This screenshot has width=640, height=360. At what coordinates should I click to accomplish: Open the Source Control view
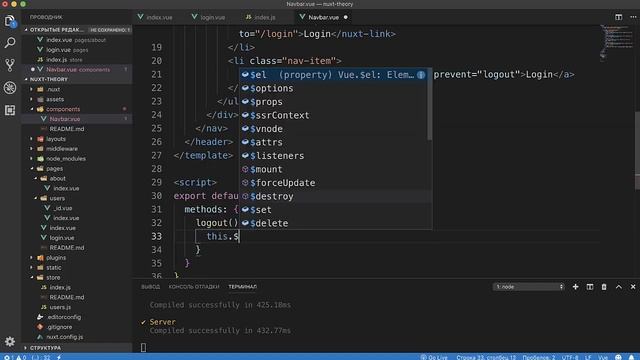pos(10,65)
